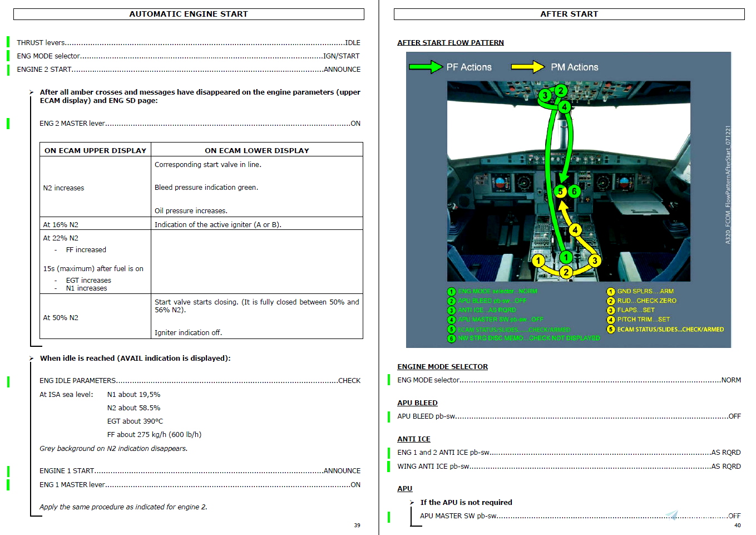Select the AFTER START FLOW PATTERN heading
The image size is (756, 535).
click(x=451, y=43)
